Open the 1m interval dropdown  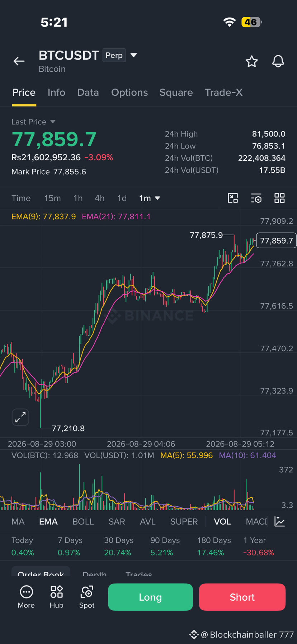click(x=149, y=198)
